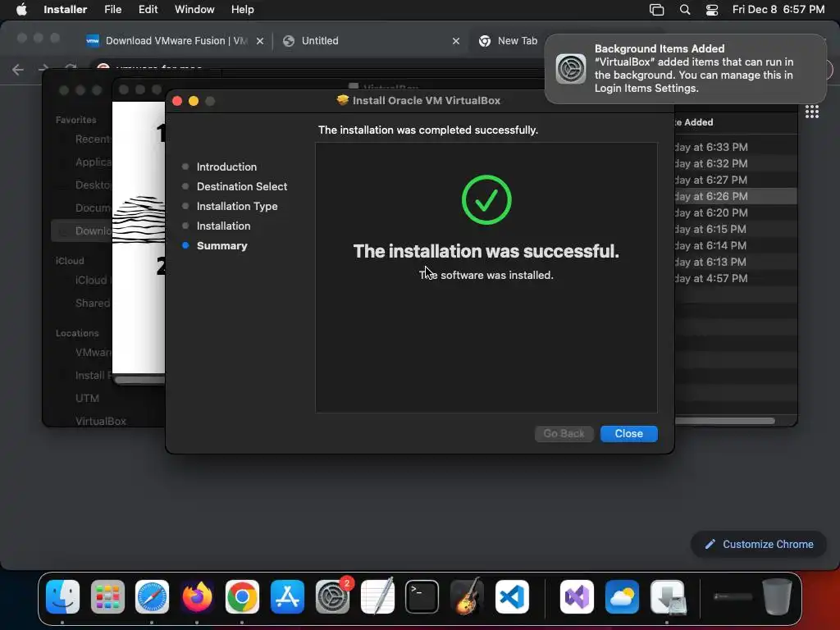Select the Summary step in the installer sidebar

pyautogui.click(x=221, y=246)
